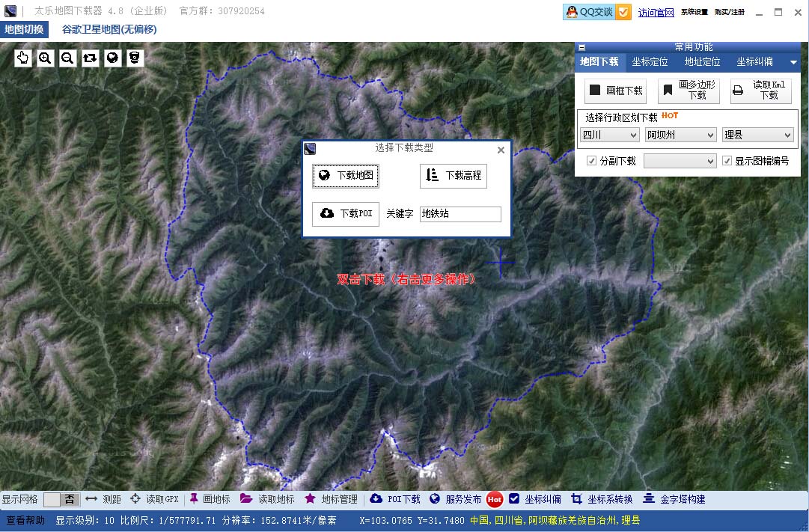This screenshot has height=532, width=809.
Task: Click 谷歌卫星地图(无偏移) label
Action: click(x=109, y=29)
